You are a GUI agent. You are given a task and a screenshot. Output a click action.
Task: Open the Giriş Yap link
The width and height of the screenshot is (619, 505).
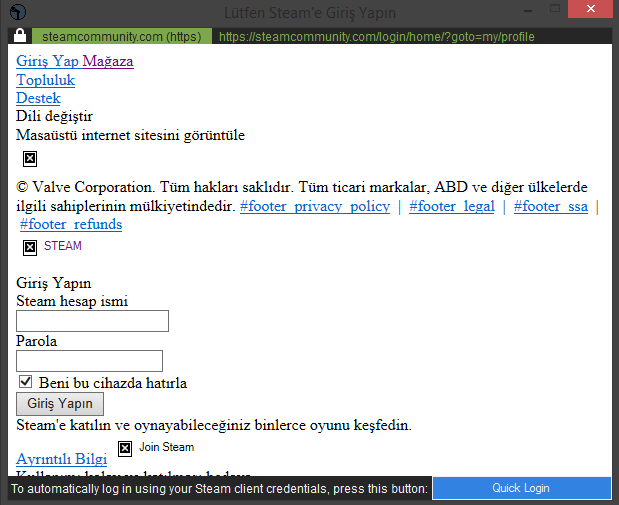click(x=48, y=61)
